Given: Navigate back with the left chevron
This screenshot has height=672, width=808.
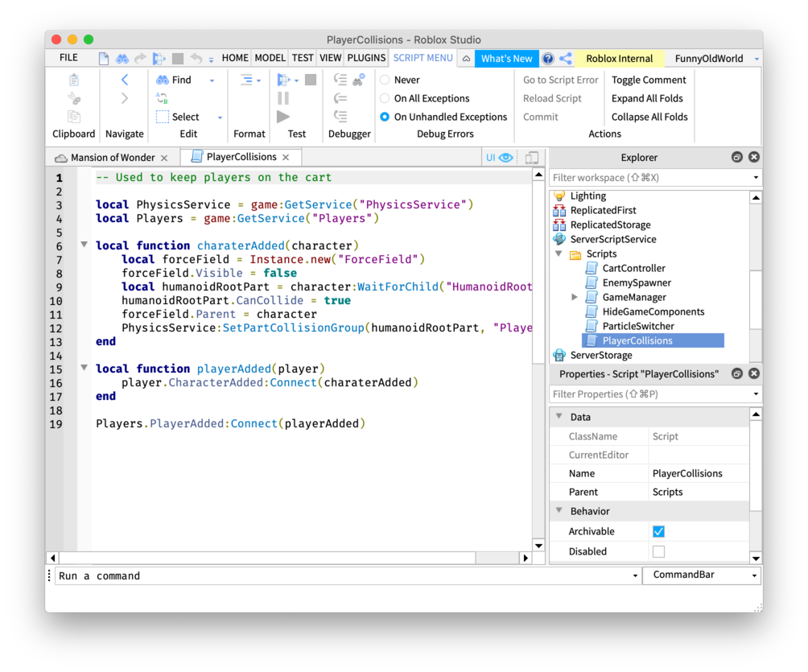Looking at the screenshot, I should tap(125, 80).
